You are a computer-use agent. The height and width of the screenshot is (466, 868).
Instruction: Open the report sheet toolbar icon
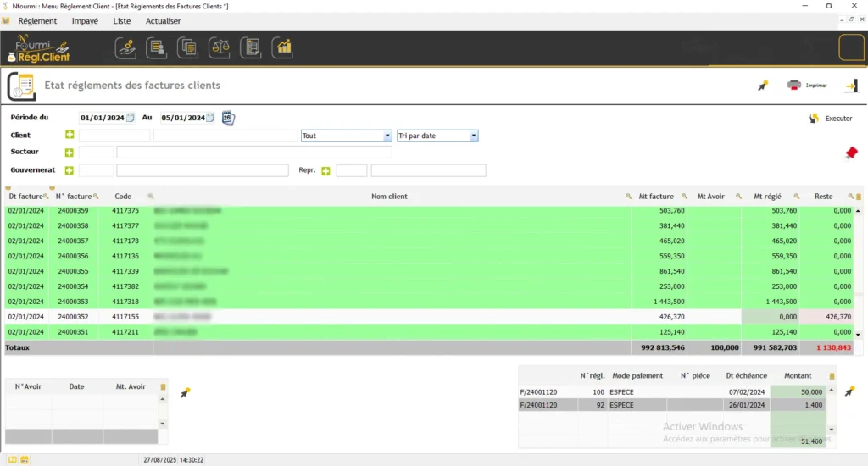click(x=251, y=48)
